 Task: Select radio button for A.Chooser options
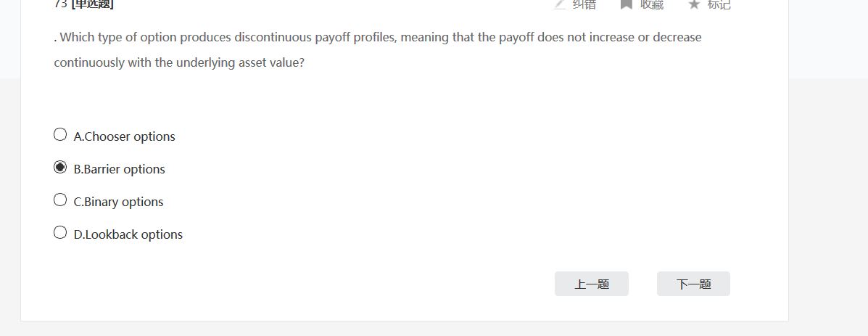(x=60, y=134)
